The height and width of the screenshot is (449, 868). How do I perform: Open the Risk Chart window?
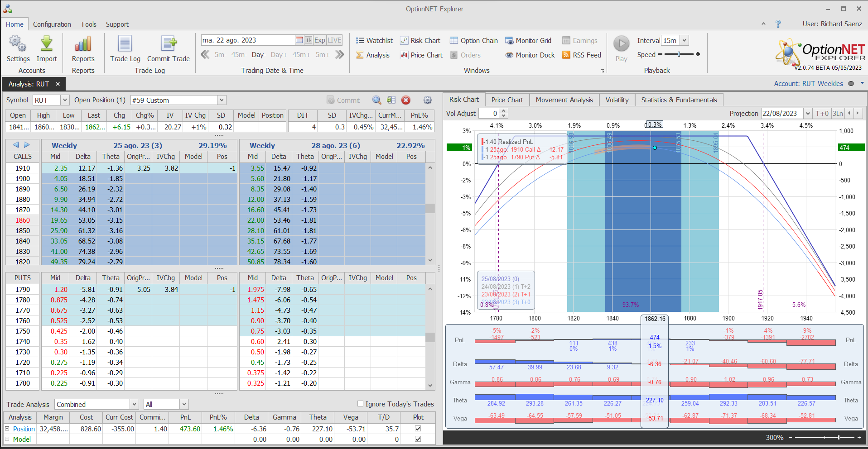420,41
